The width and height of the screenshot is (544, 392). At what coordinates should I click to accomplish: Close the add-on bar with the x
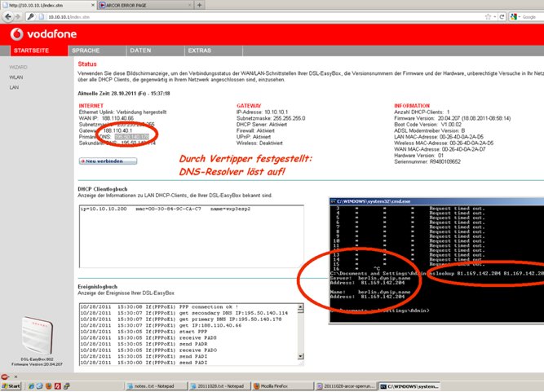tap(15, 377)
